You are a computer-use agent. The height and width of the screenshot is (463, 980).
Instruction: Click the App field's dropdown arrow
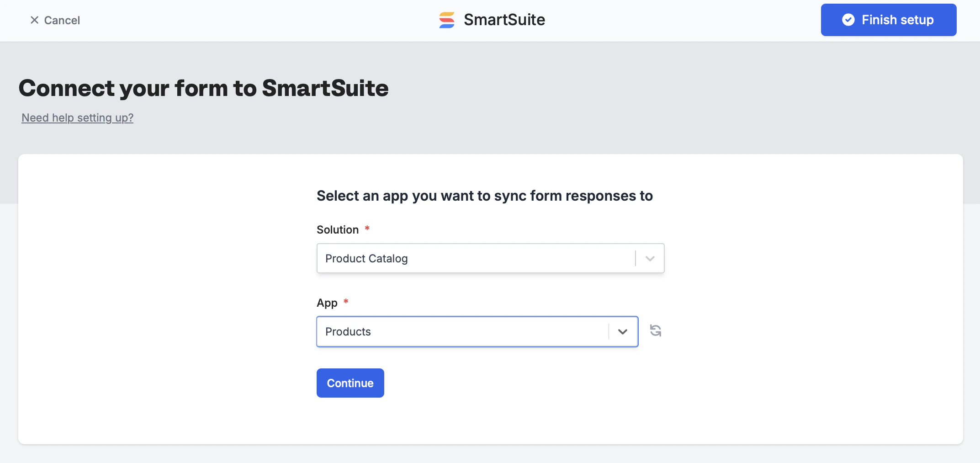click(622, 331)
